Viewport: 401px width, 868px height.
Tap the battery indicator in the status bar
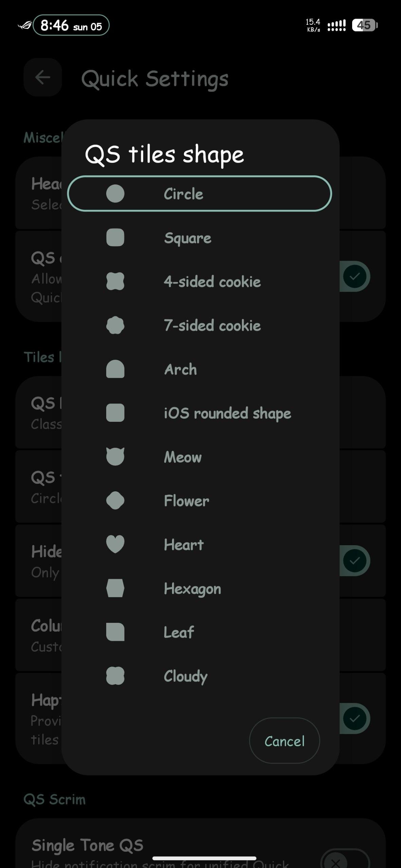pyautogui.click(x=364, y=25)
